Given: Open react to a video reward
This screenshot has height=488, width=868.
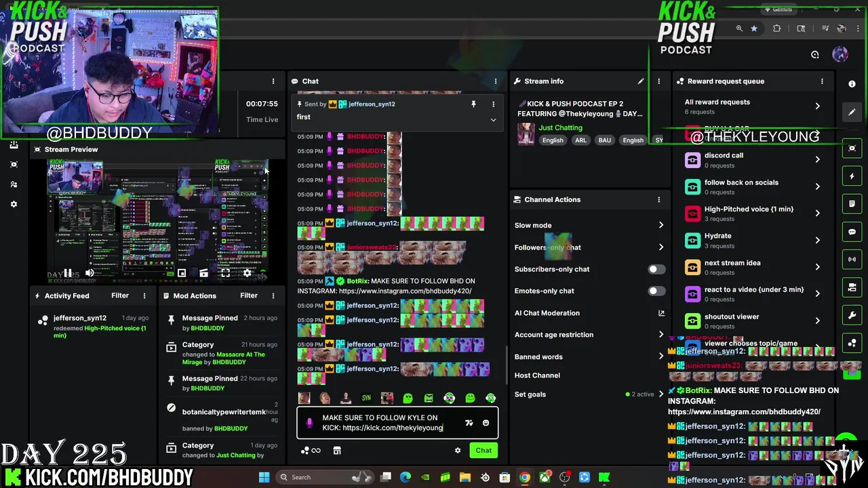Looking at the screenshot, I should [752, 294].
